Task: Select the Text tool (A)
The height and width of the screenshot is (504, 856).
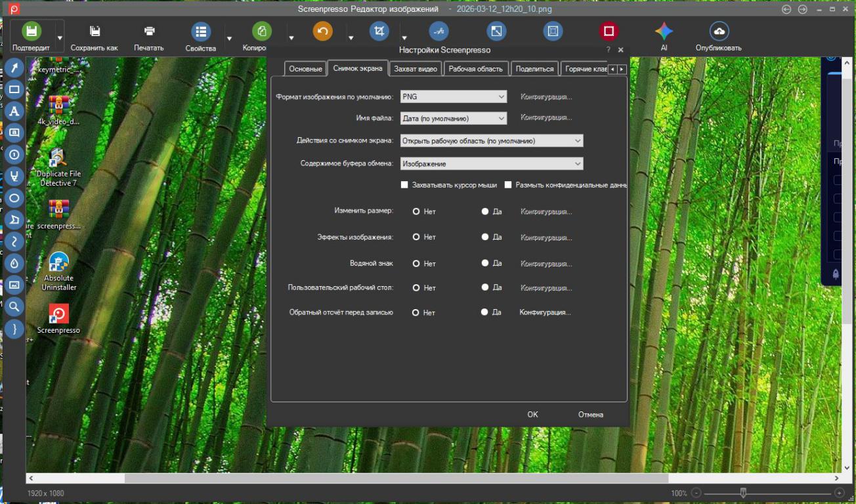Action: (14, 112)
